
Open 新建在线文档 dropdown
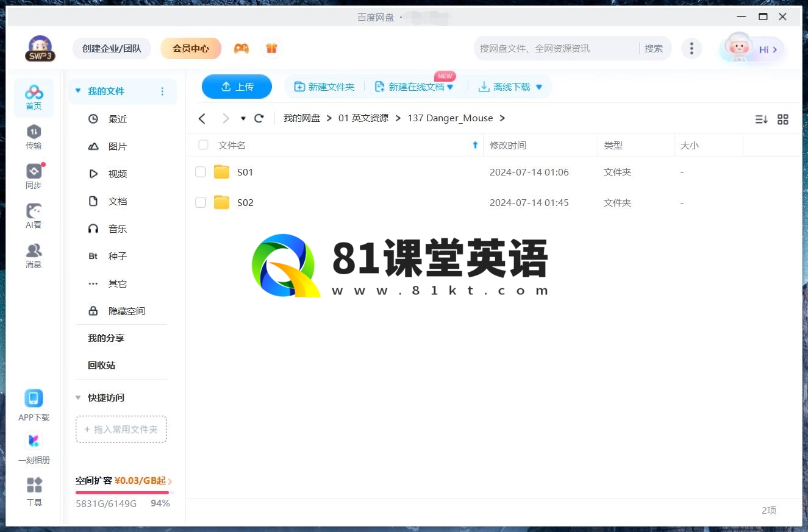tap(450, 87)
